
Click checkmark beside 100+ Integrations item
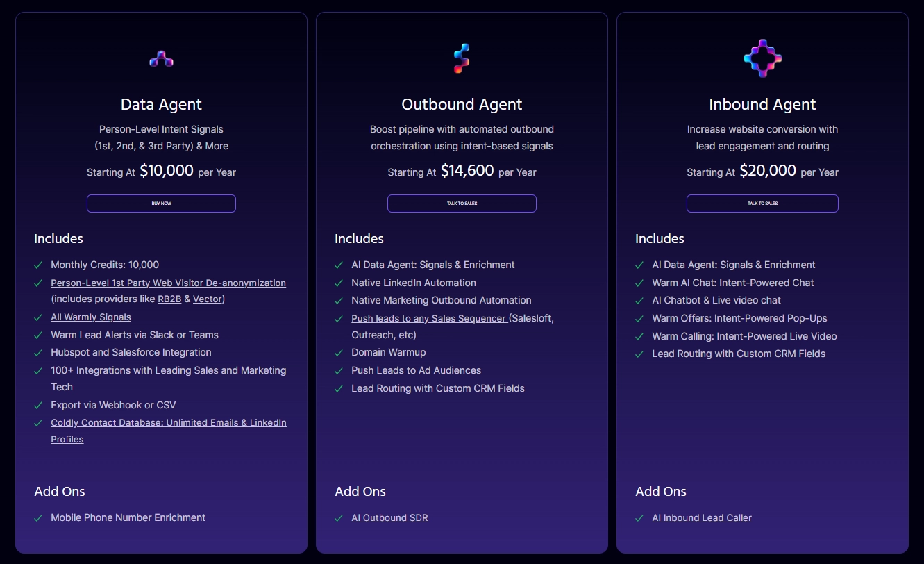coord(38,370)
